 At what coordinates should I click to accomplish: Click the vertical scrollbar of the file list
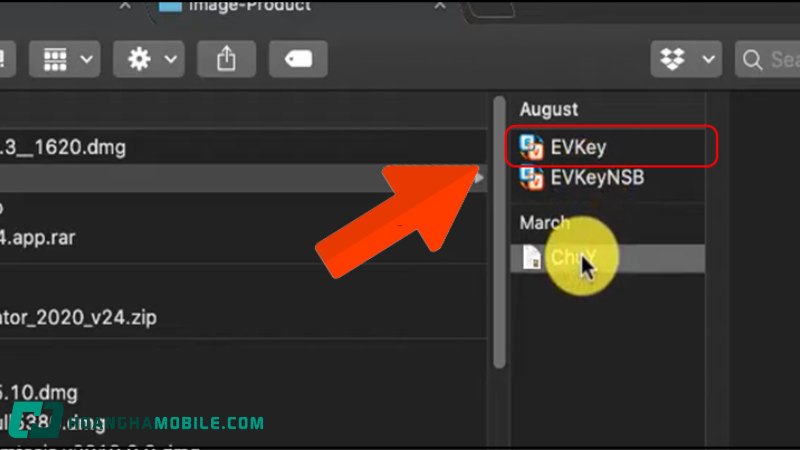[499, 232]
